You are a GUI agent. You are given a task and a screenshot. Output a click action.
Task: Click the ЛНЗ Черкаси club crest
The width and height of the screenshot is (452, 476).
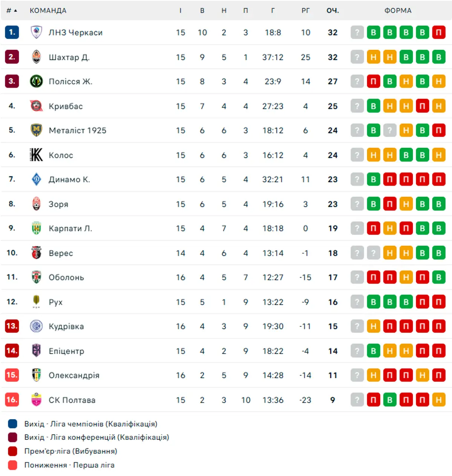(x=36, y=32)
